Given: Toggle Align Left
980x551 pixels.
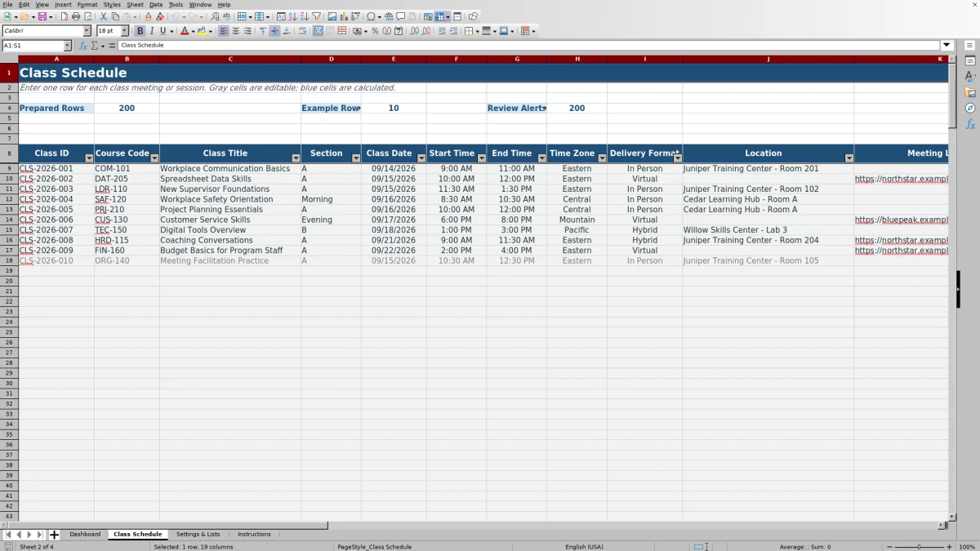Looking at the screenshot, I should (x=223, y=31).
